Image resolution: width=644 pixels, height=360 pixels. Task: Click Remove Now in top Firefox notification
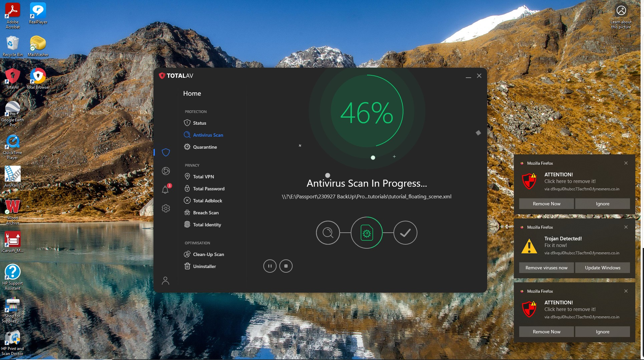(x=547, y=204)
